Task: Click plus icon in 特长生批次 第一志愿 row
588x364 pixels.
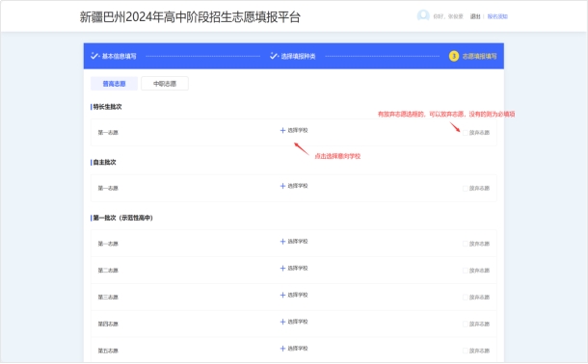Action: pos(282,130)
